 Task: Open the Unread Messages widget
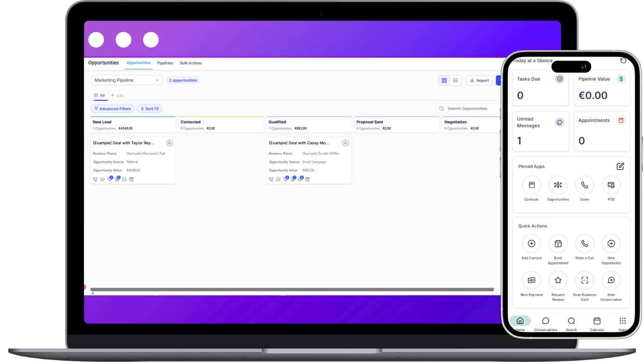point(541,131)
